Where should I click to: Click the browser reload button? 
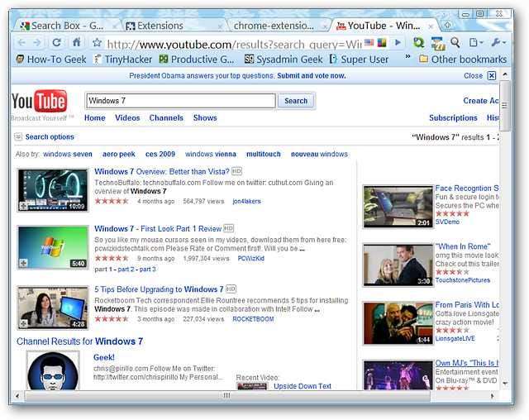click(56, 42)
